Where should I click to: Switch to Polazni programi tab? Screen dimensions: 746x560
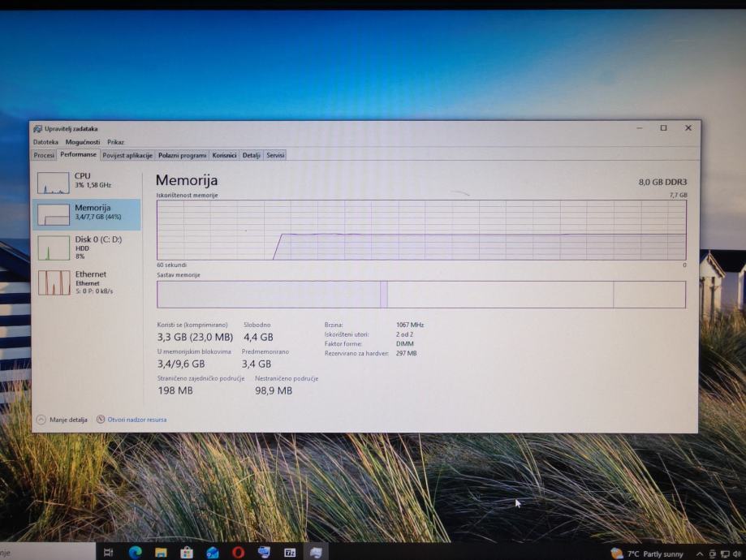[182, 155]
